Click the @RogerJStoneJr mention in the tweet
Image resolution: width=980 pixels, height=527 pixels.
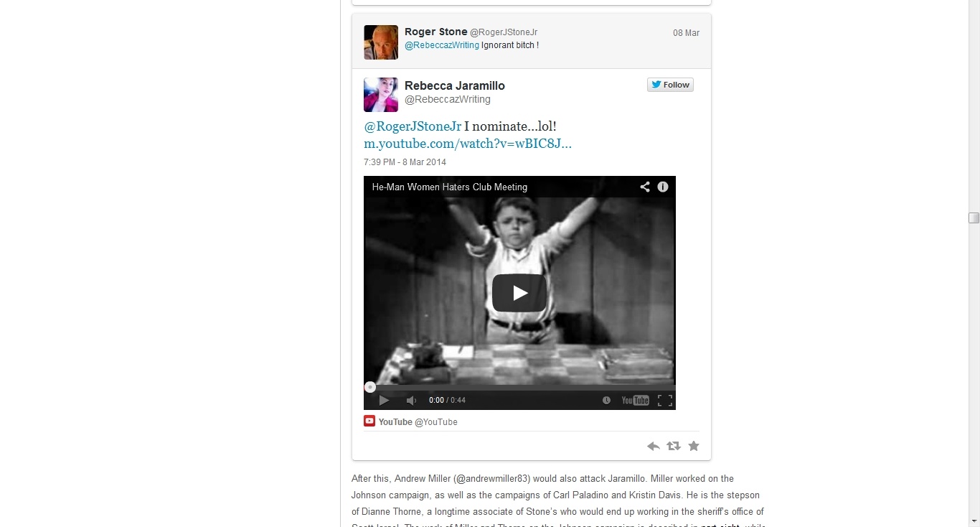coord(413,126)
